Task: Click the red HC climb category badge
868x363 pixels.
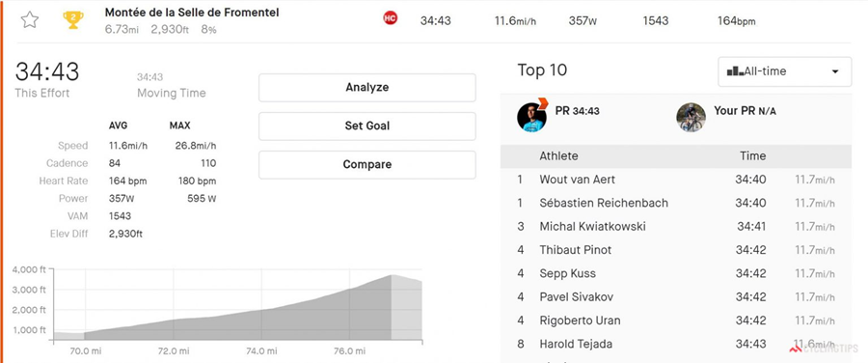Action: coord(391,19)
